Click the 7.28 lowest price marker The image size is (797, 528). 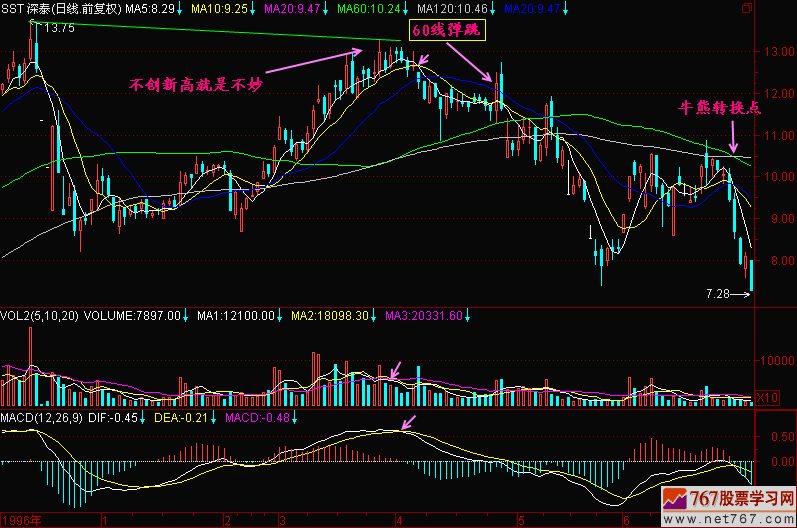point(720,294)
